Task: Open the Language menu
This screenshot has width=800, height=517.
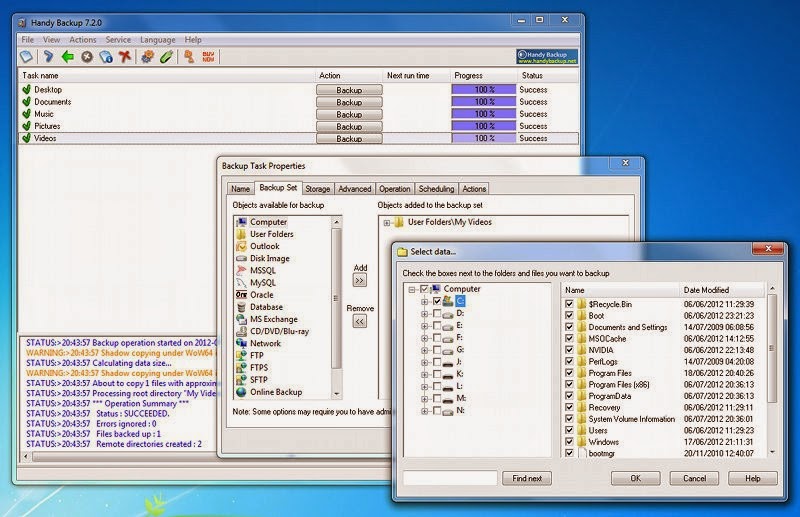Action: pyautogui.click(x=158, y=39)
